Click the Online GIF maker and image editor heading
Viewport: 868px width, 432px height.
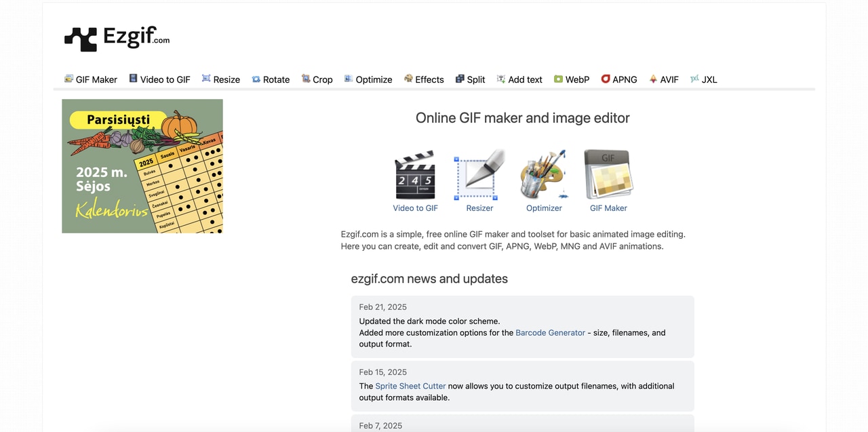523,118
